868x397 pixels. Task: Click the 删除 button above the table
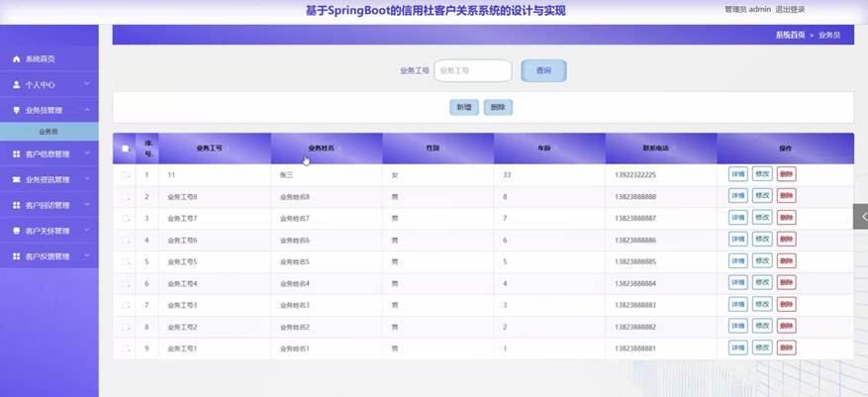[498, 107]
